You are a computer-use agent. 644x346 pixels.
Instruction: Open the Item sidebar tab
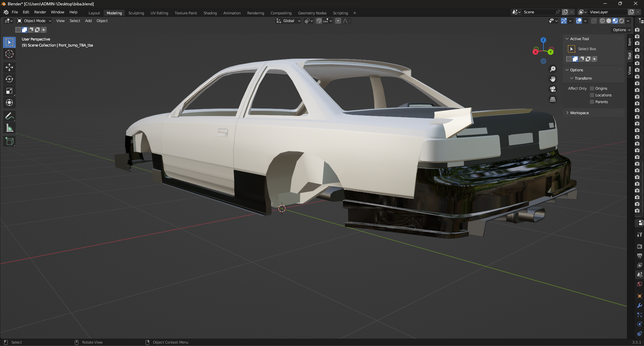pos(630,42)
